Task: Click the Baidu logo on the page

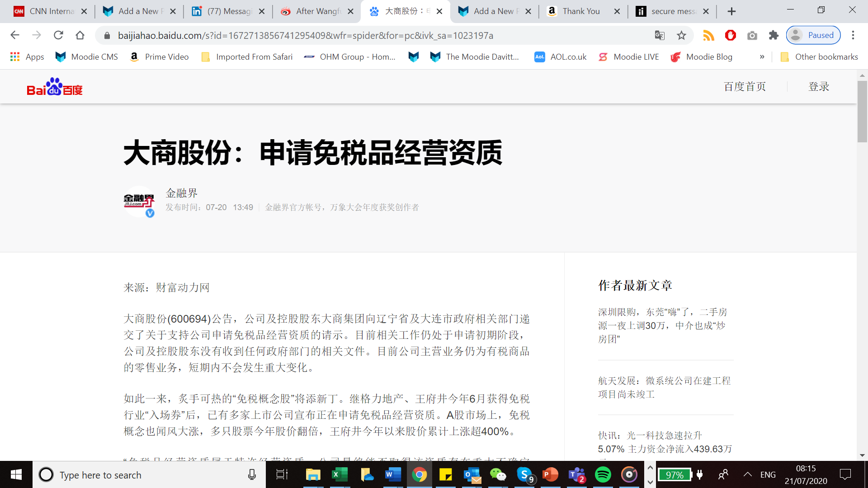Action: 54,86
